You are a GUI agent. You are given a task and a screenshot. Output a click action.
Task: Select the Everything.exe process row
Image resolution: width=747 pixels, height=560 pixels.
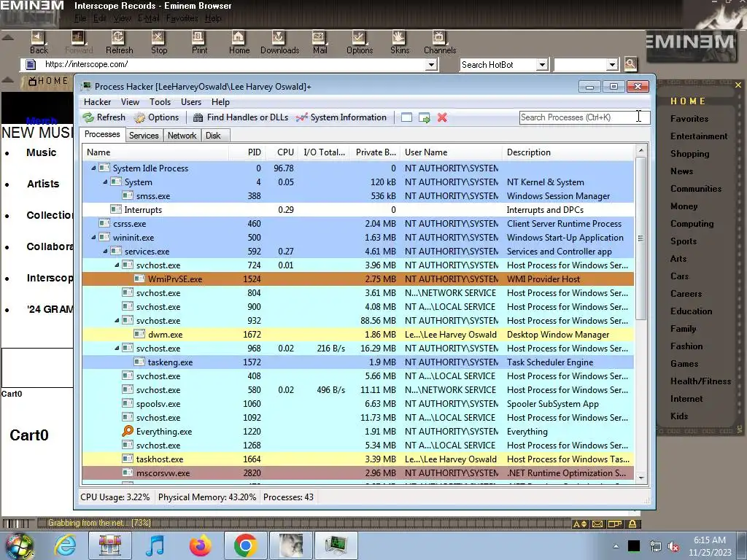click(357, 432)
